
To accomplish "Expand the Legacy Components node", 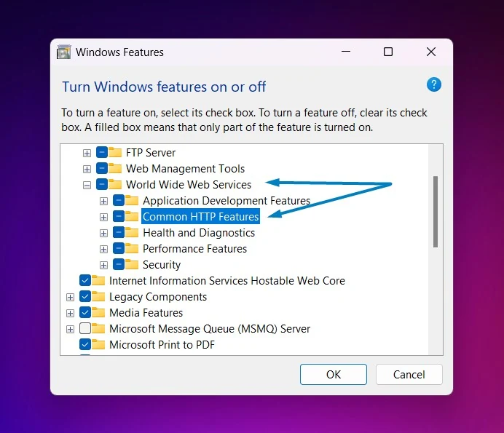I will pyautogui.click(x=70, y=297).
